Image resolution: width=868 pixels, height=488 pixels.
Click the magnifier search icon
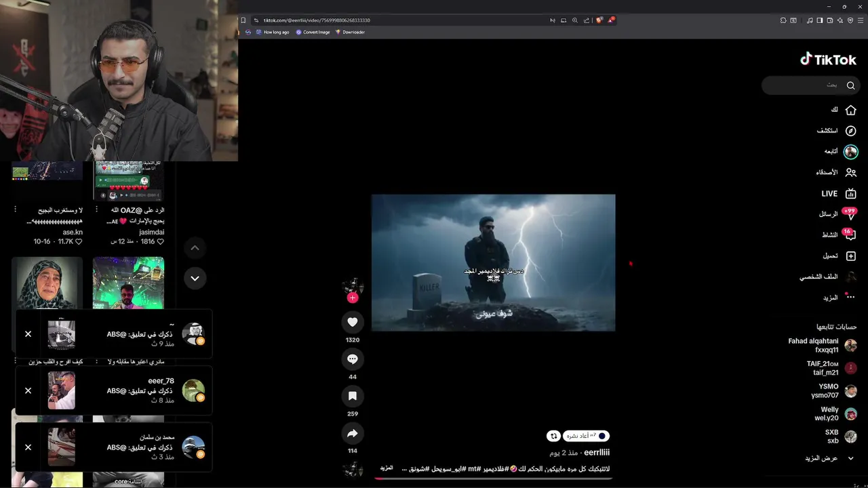850,85
